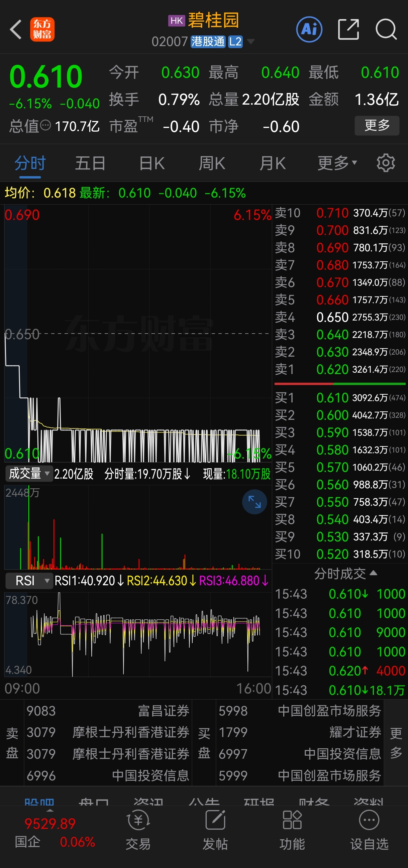The width and height of the screenshot is (408, 868).
Task: Tap seller broker 6996 中国投资信息
Action: [x=108, y=776]
